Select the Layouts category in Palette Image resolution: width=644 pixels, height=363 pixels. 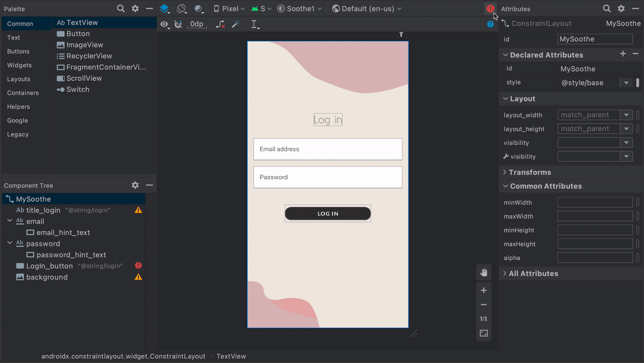pyautogui.click(x=18, y=79)
